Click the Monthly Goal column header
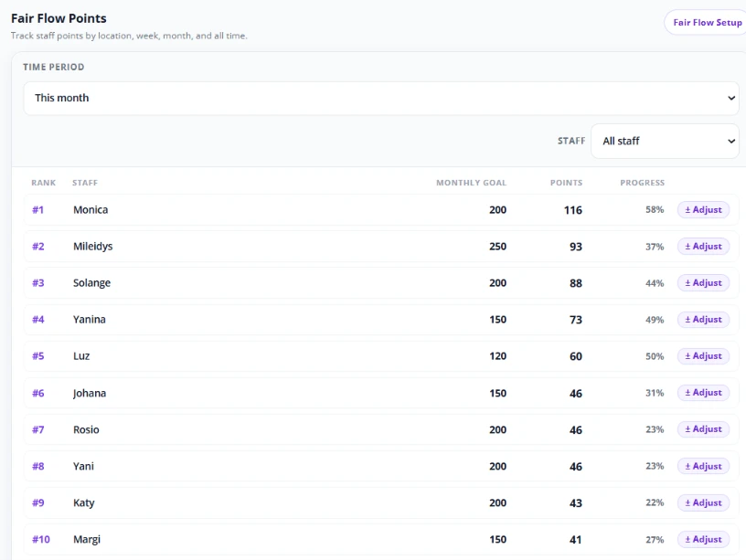This screenshot has height=560, width=746. point(471,183)
